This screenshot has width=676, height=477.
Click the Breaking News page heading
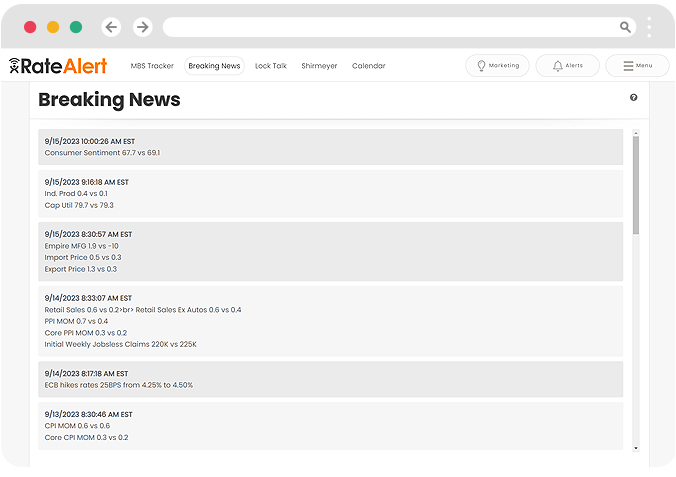pos(109,100)
